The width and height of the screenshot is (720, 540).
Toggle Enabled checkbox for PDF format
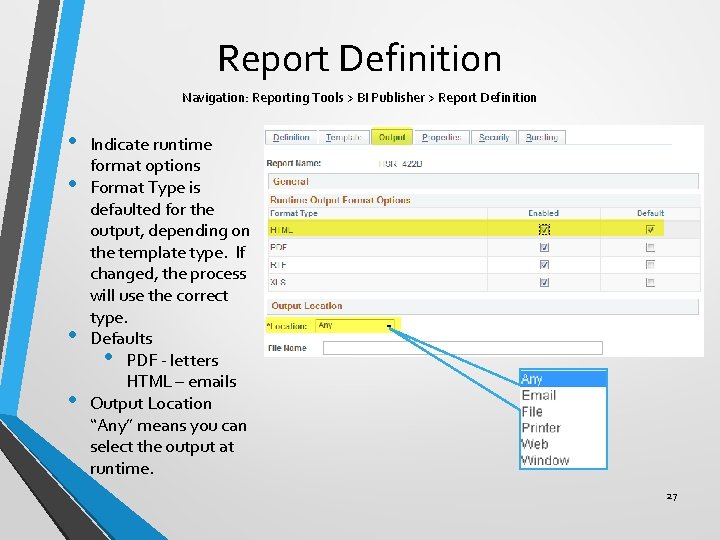544,248
